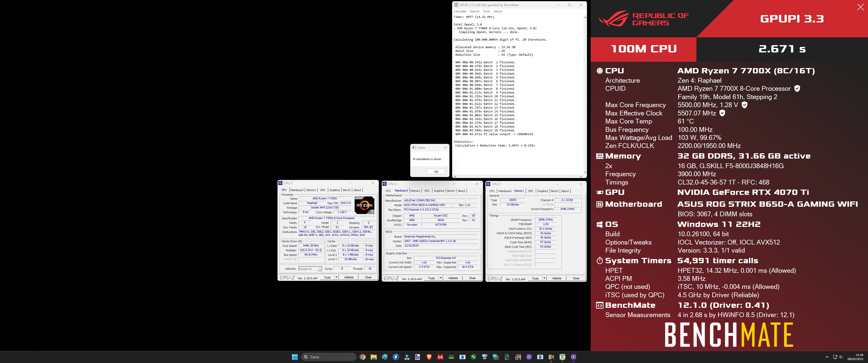
Task: Click the PI value output CB840E219 line
Action: click(494, 134)
